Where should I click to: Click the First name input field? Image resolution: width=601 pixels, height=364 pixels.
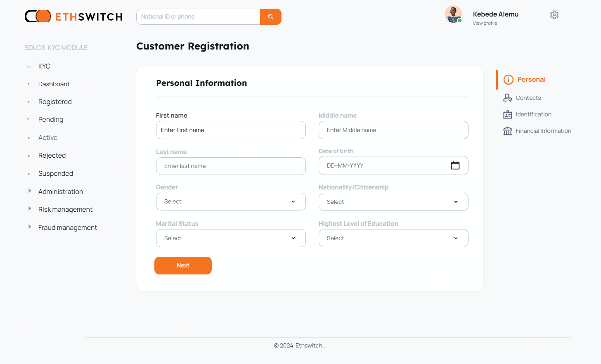coord(231,130)
